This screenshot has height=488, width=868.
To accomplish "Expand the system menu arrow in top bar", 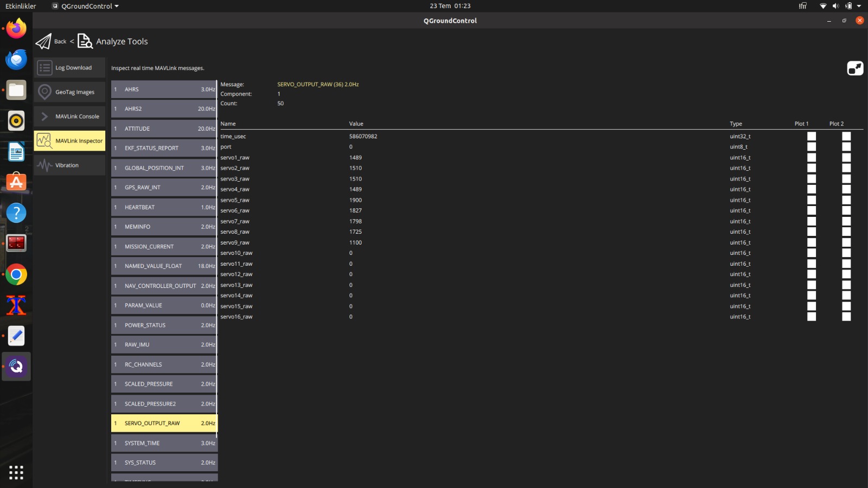I will point(859,6).
